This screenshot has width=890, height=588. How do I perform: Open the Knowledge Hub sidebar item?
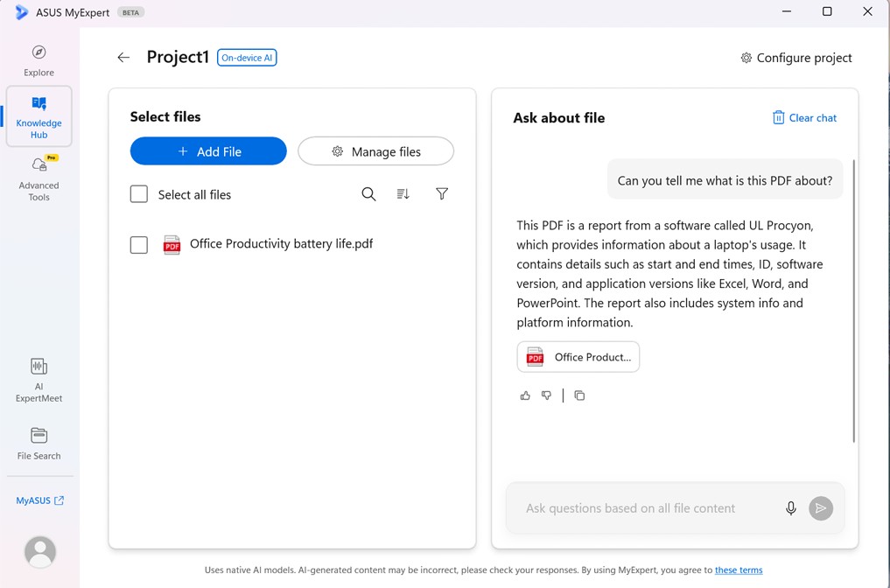coord(39,116)
